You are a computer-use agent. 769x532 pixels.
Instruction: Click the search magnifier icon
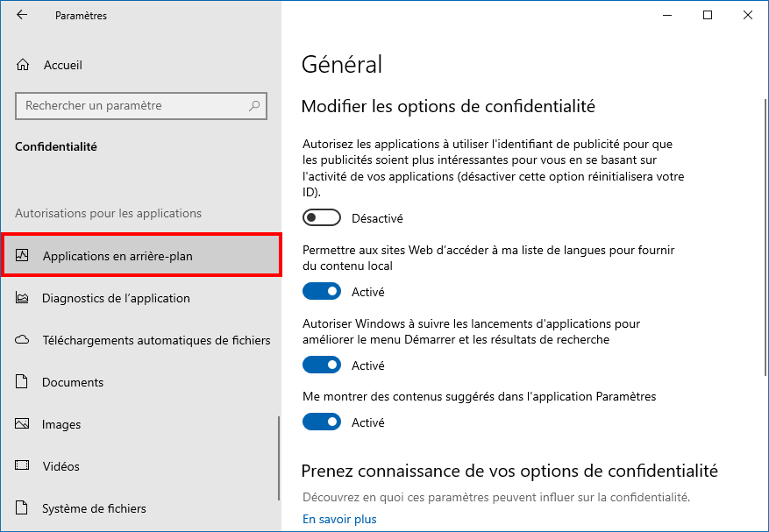[x=254, y=105]
